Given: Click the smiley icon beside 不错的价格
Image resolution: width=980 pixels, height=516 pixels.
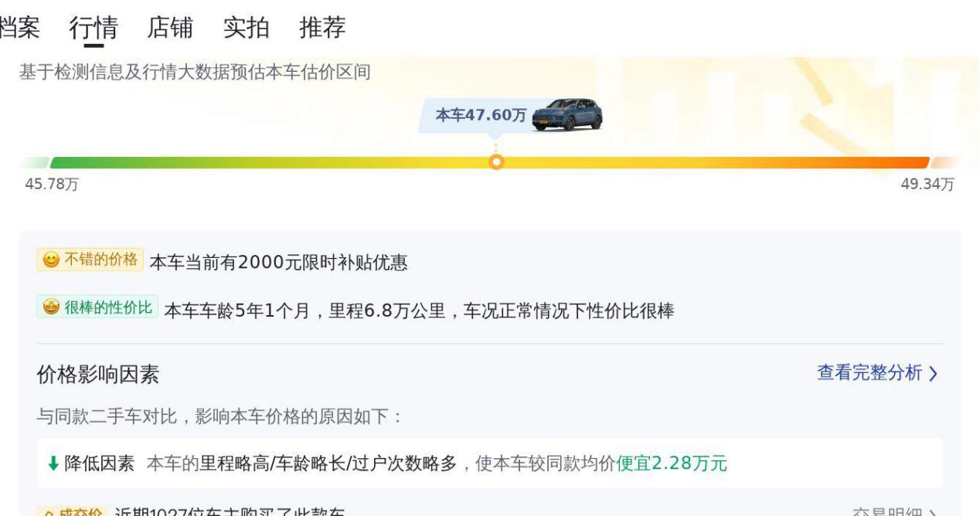Looking at the screenshot, I should click(50, 260).
